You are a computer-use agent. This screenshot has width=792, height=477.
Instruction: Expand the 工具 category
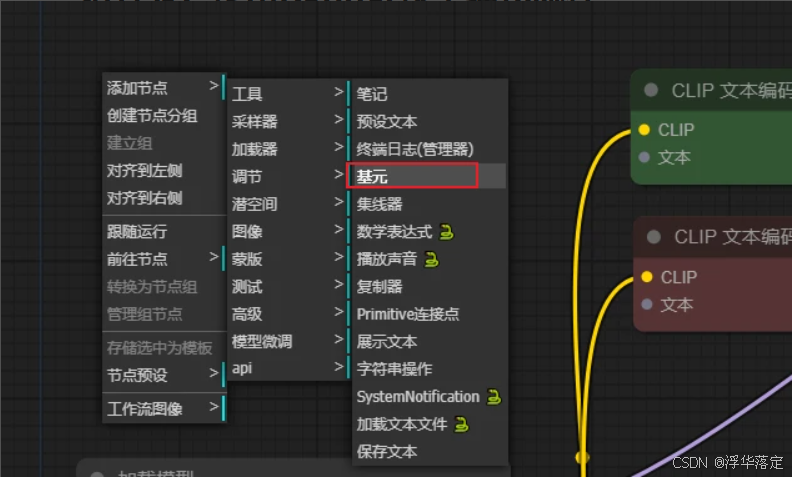tap(288, 93)
